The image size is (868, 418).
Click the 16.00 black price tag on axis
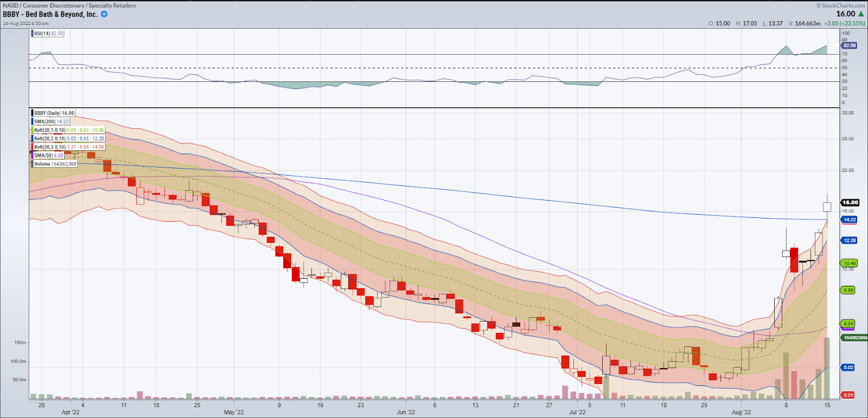click(850, 202)
